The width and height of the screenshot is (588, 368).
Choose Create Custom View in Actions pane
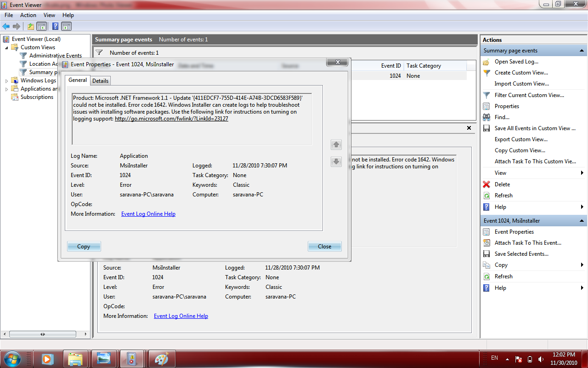[521, 73]
